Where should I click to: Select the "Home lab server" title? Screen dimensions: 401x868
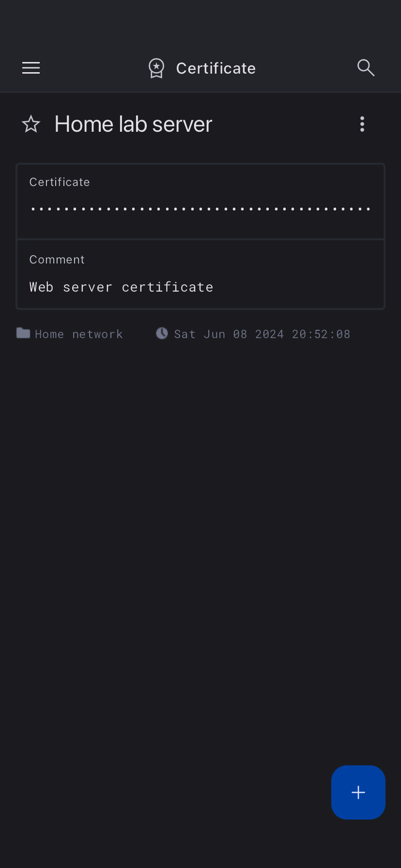[x=134, y=124]
